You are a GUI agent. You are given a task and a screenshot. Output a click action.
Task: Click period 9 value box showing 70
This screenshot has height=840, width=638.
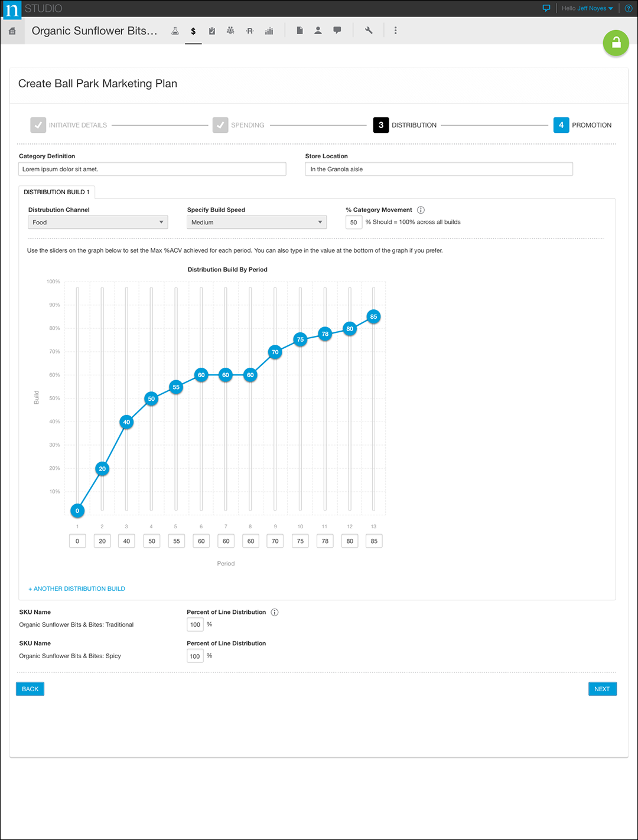point(275,541)
